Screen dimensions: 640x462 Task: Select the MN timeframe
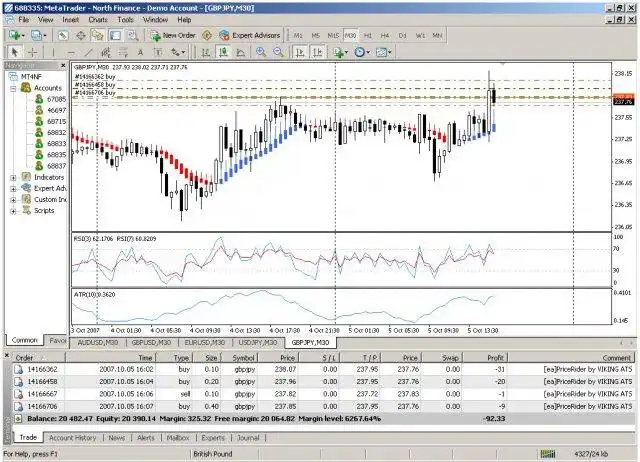point(437,36)
